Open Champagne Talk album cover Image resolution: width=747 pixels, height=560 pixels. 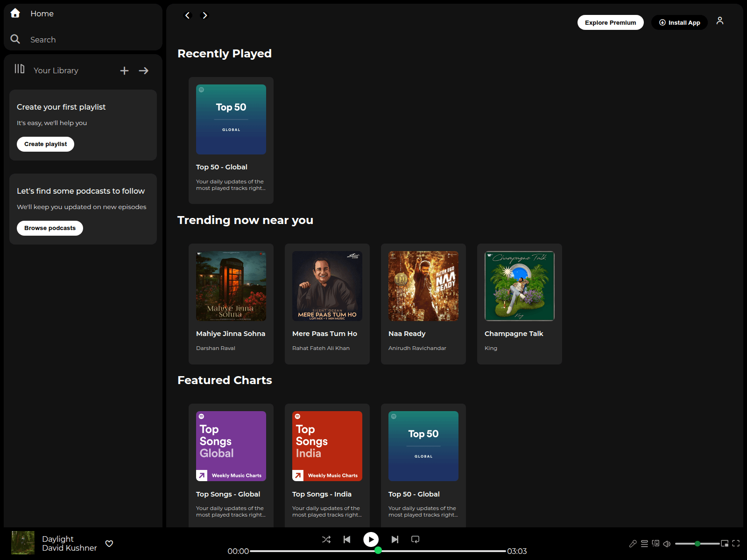coord(520,286)
